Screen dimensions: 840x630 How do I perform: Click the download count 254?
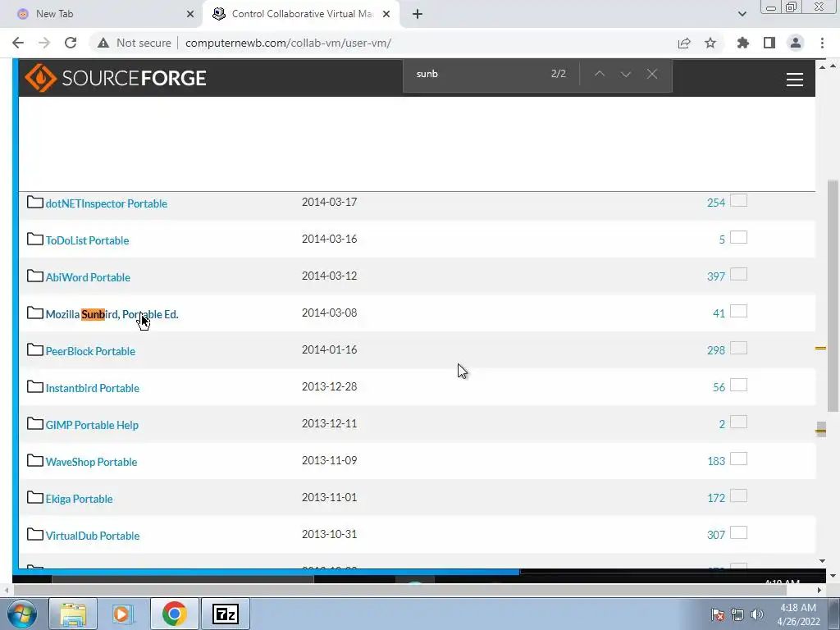715,203
